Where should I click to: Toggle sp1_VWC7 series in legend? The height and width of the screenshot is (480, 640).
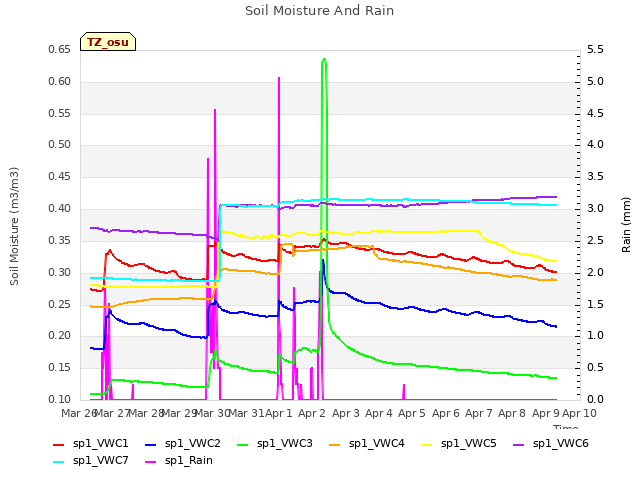click(x=91, y=461)
